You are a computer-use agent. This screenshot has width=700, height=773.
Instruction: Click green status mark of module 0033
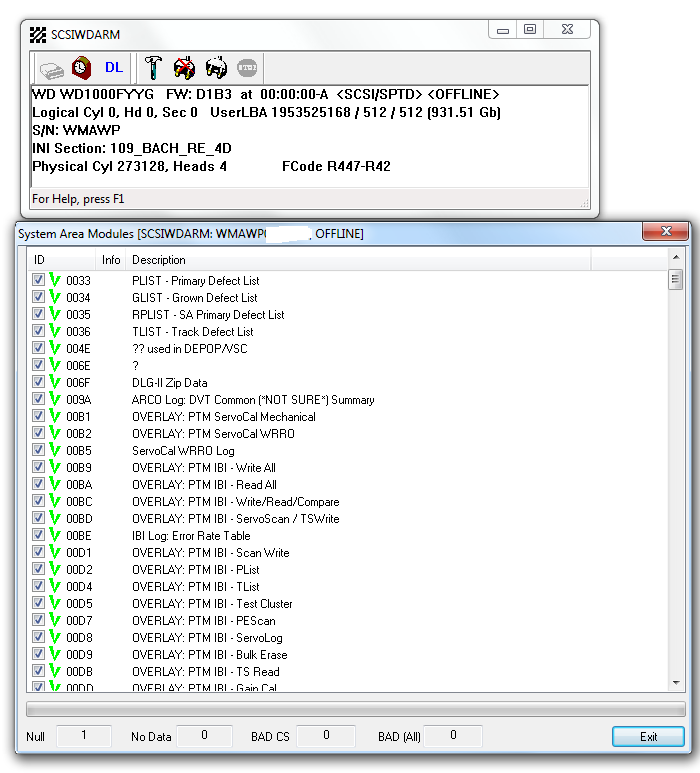pyautogui.click(x=55, y=280)
